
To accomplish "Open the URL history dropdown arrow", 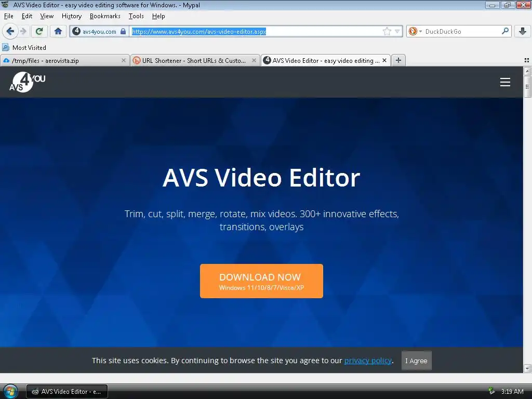I will point(397,32).
